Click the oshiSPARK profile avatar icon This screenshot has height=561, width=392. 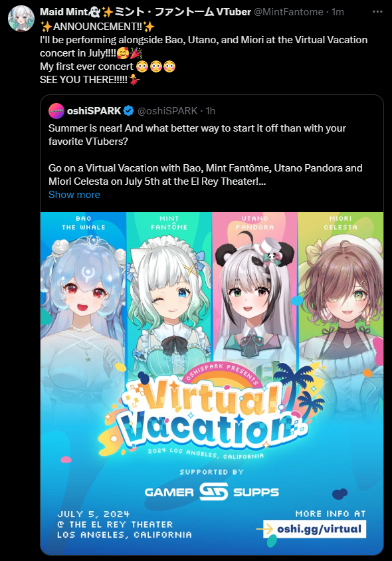pos(56,111)
